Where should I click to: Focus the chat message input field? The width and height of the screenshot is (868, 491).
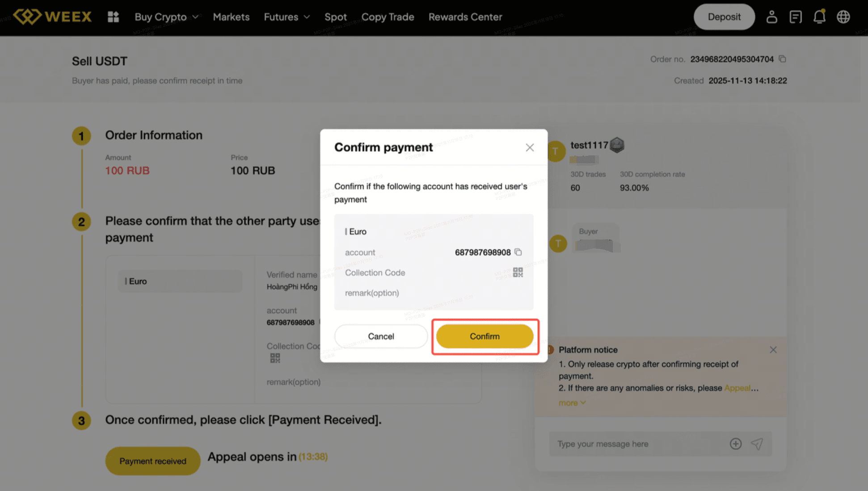[635, 444]
